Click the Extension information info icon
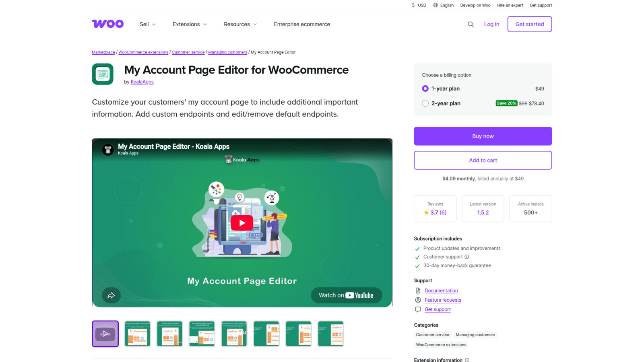The height and width of the screenshot is (362, 644). pyautogui.click(x=467, y=360)
